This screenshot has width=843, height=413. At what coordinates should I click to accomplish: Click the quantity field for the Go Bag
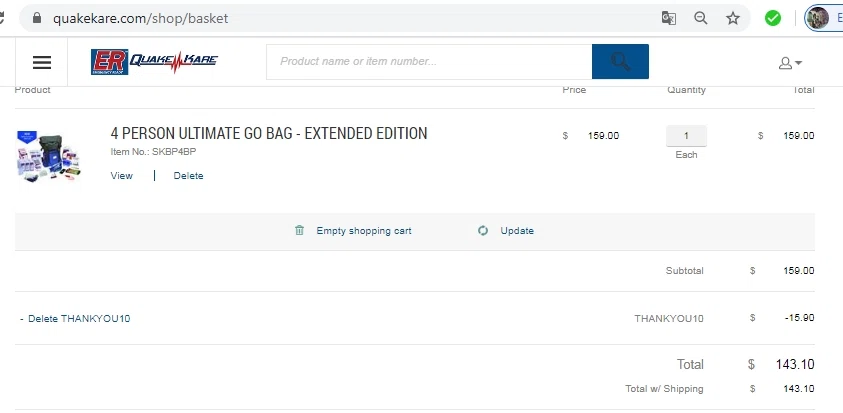(x=686, y=136)
